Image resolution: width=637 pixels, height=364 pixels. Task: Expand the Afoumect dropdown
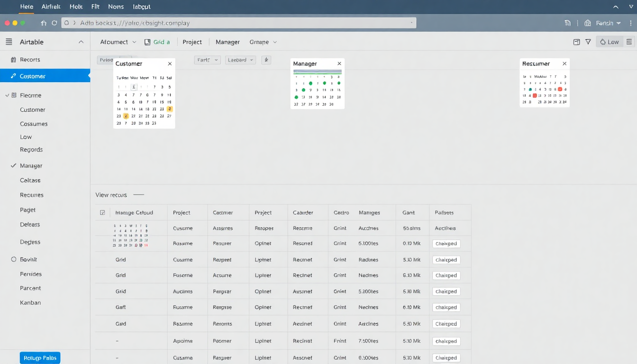[118, 42]
